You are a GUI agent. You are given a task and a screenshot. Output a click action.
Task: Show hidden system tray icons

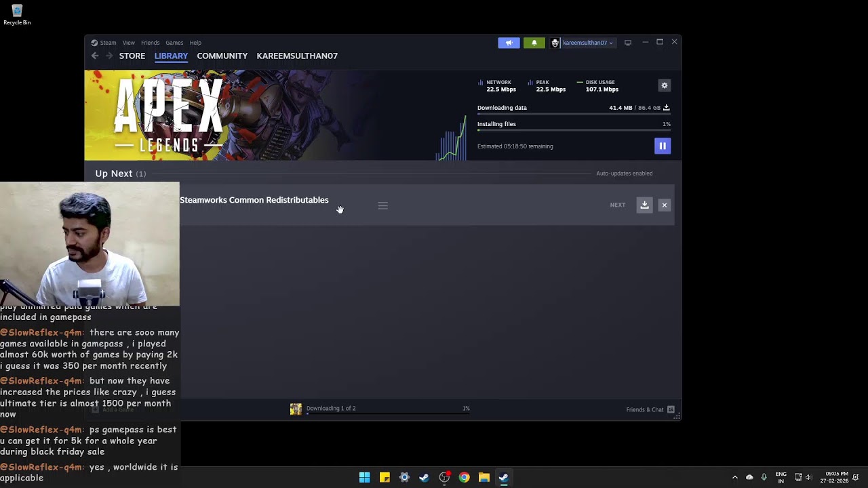click(x=734, y=477)
